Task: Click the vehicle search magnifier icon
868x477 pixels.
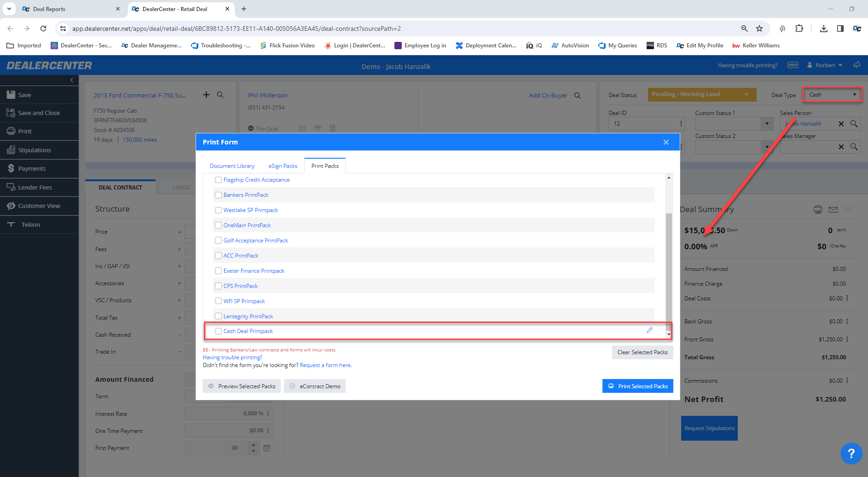Action: [220, 95]
